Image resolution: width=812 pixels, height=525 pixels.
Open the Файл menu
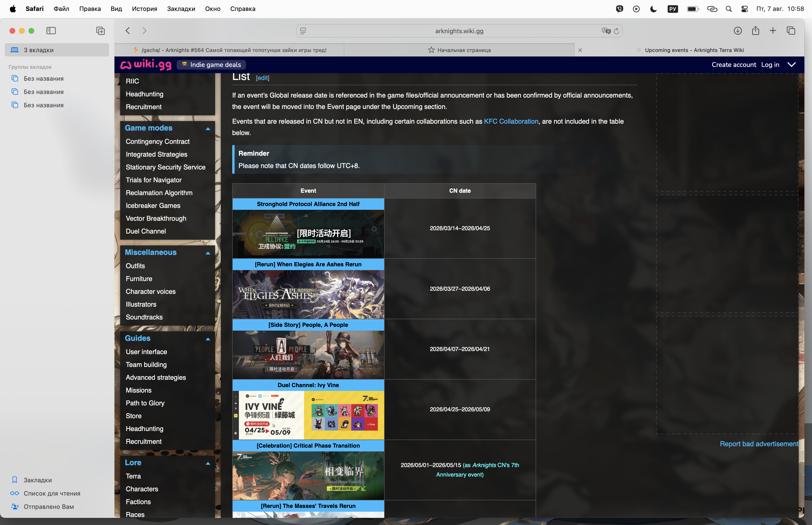61,9
